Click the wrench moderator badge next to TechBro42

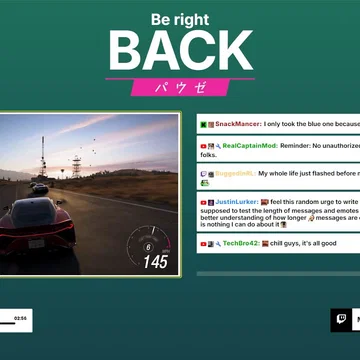coord(218,244)
